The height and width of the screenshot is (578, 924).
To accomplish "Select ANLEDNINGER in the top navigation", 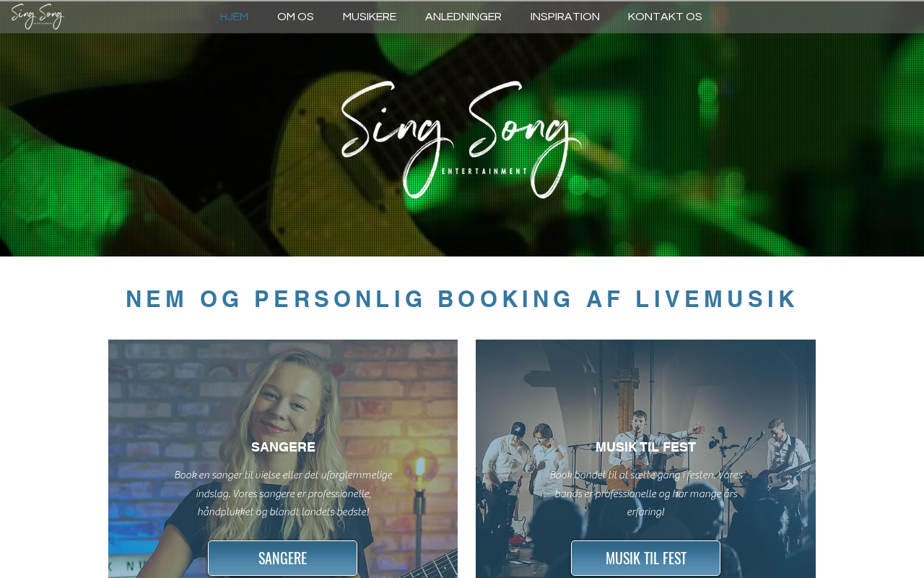I will pyautogui.click(x=463, y=17).
